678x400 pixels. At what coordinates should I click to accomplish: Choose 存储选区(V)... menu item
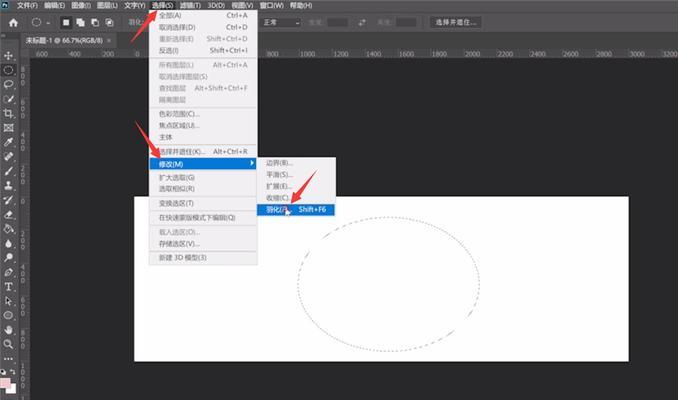[203, 244]
